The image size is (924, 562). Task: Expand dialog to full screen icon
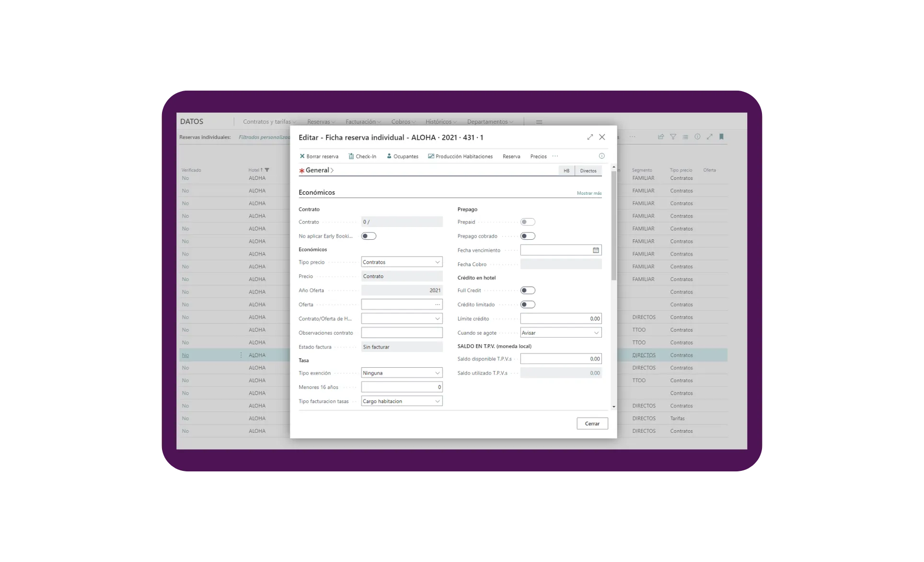[590, 138]
